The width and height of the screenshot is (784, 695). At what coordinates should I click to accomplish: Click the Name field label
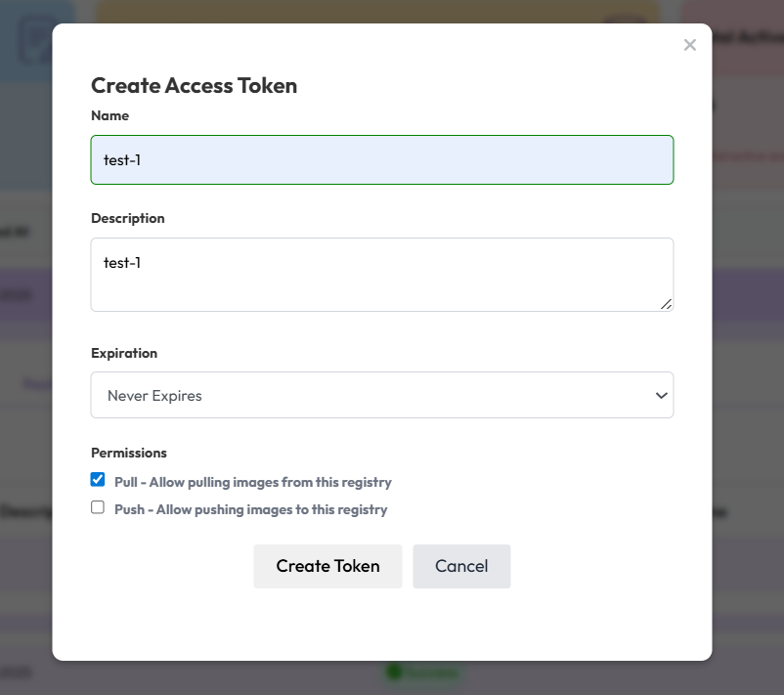point(109,115)
